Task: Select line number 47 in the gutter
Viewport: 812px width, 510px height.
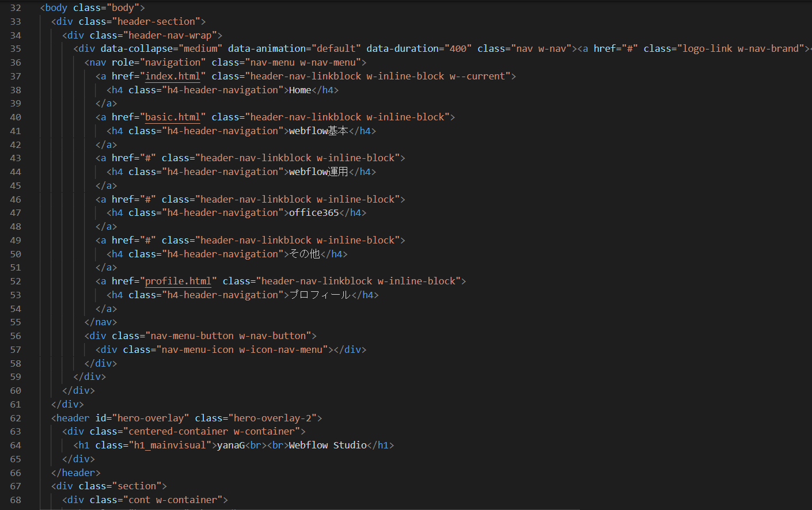Action: [x=16, y=213]
